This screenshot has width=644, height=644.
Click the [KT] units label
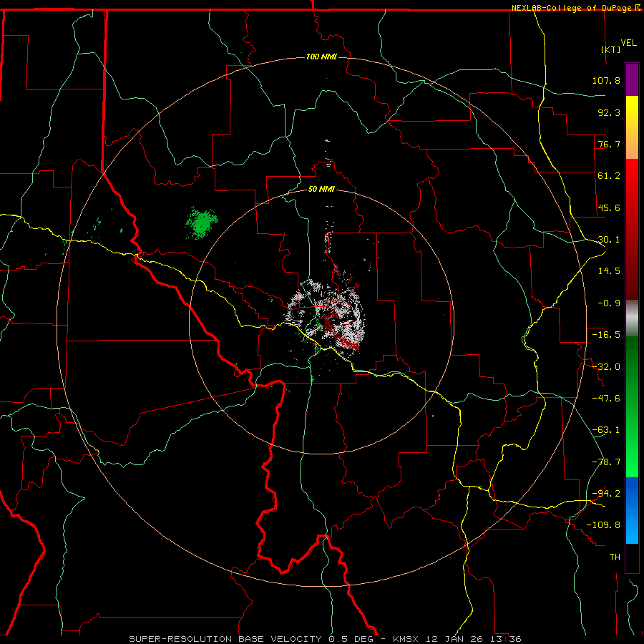610,49
